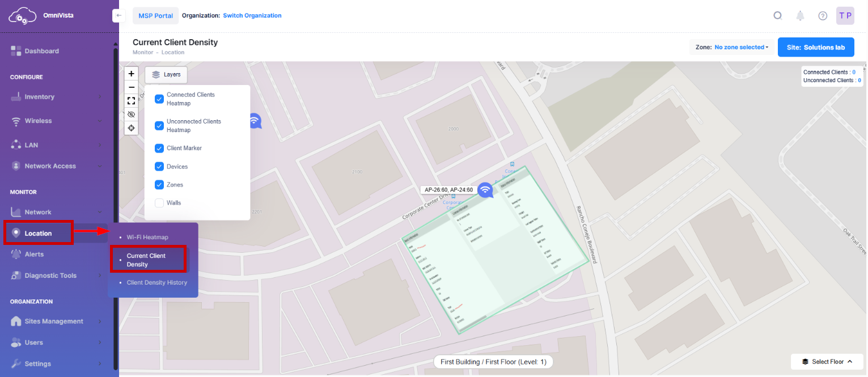868x377 pixels.
Task: Open the Switch Organization link
Action: coord(252,15)
